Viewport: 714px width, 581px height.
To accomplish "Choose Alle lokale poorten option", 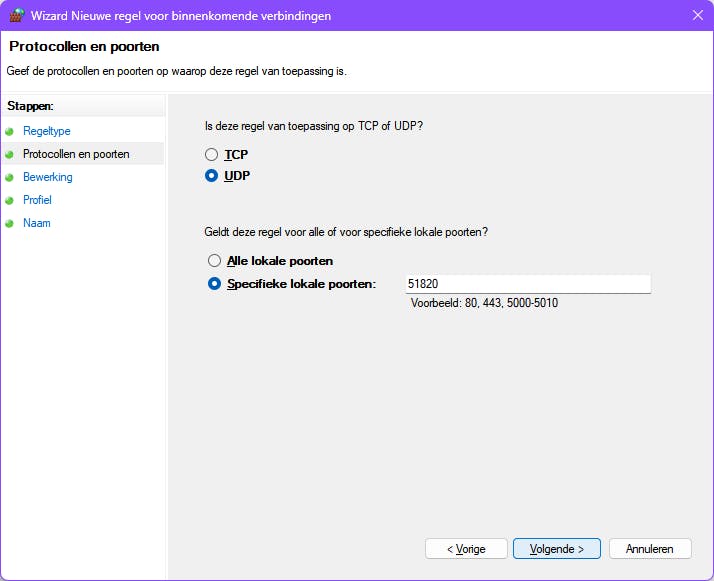I will pyautogui.click(x=213, y=261).
